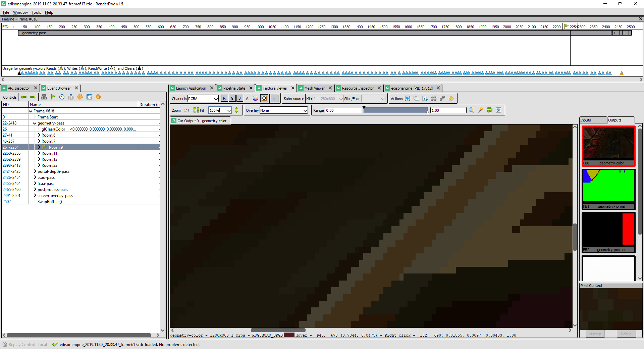This screenshot has height=349, width=644.
Task: Click the History button in Pixel Context
Action: pyautogui.click(x=595, y=334)
